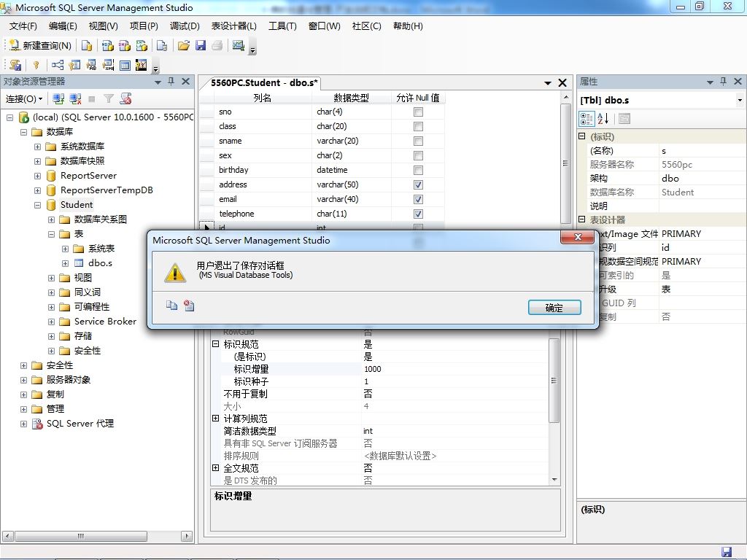Click the Categorized view icon in Properties panel
The height and width of the screenshot is (560, 747).
click(587, 119)
